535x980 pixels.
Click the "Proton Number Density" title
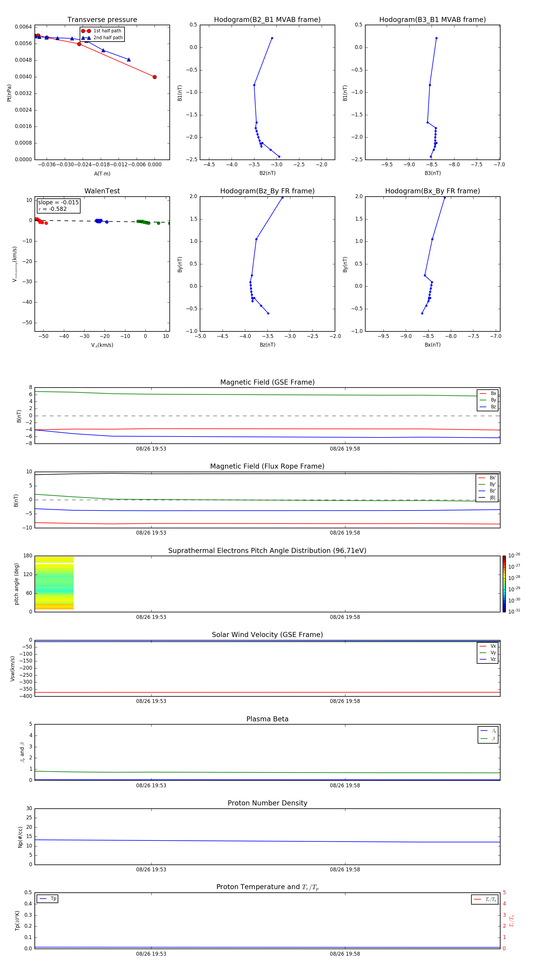pos(267,804)
